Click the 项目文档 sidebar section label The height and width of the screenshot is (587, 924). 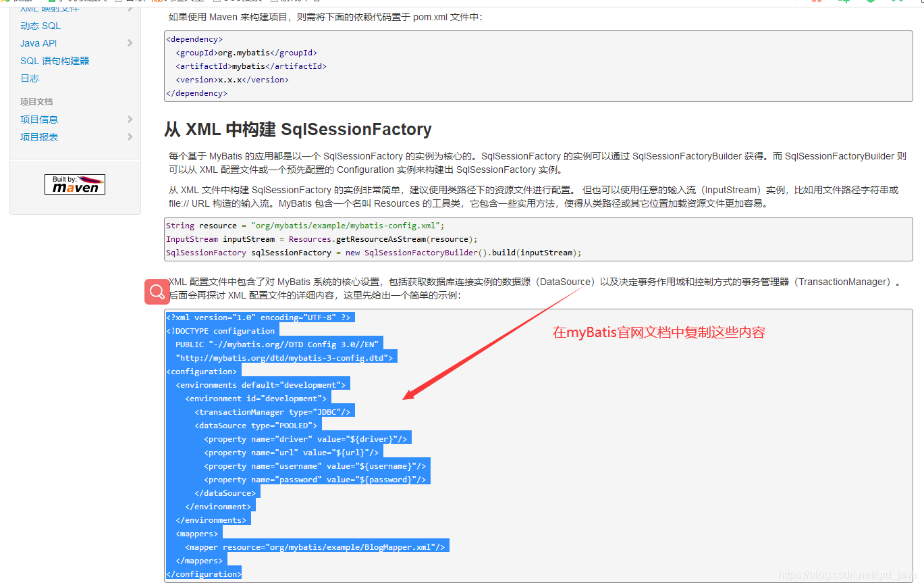pyautogui.click(x=36, y=102)
